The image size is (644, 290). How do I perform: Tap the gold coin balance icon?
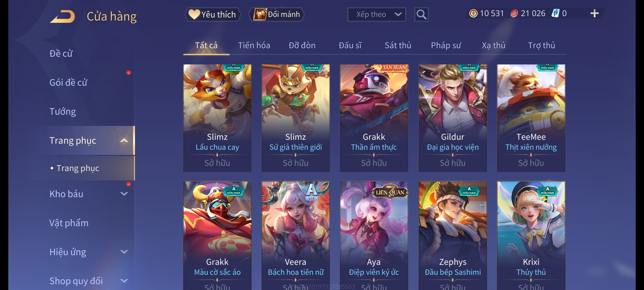tap(473, 13)
